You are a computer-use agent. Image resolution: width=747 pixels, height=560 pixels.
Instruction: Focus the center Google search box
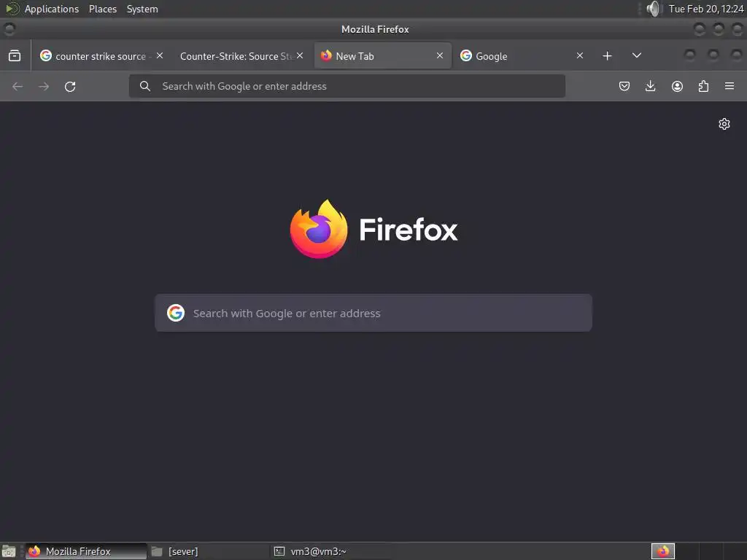point(373,313)
